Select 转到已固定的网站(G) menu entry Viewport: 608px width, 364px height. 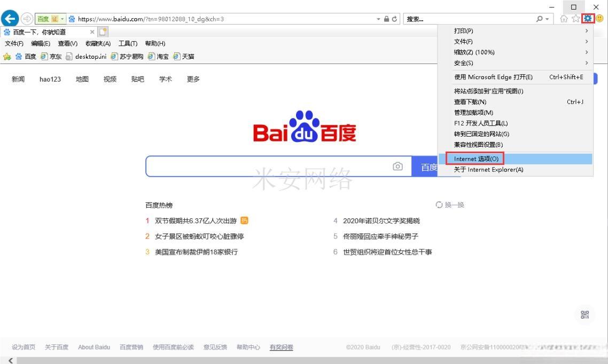(x=516, y=134)
